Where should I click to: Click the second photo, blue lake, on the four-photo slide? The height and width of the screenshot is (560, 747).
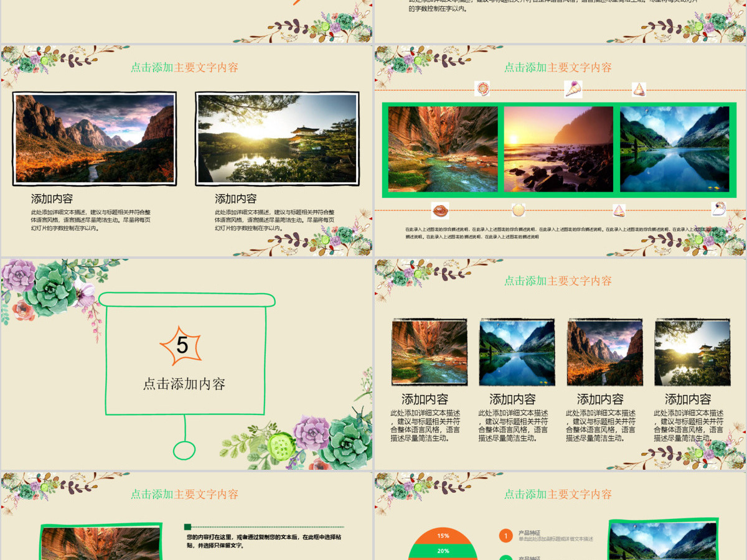click(x=517, y=352)
